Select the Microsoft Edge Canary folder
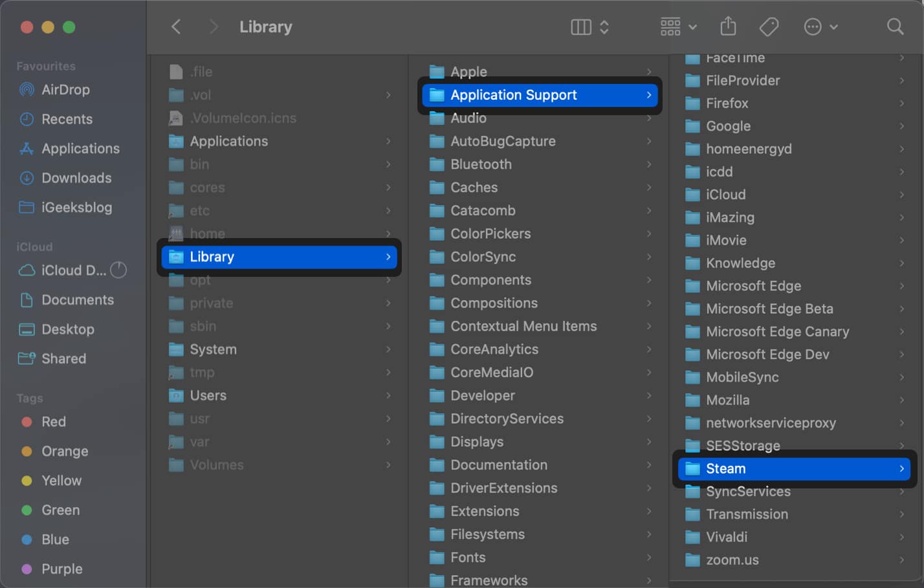Image resolution: width=924 pixels, height=588 pixels. pyautogui.click(x=794, y=332)
